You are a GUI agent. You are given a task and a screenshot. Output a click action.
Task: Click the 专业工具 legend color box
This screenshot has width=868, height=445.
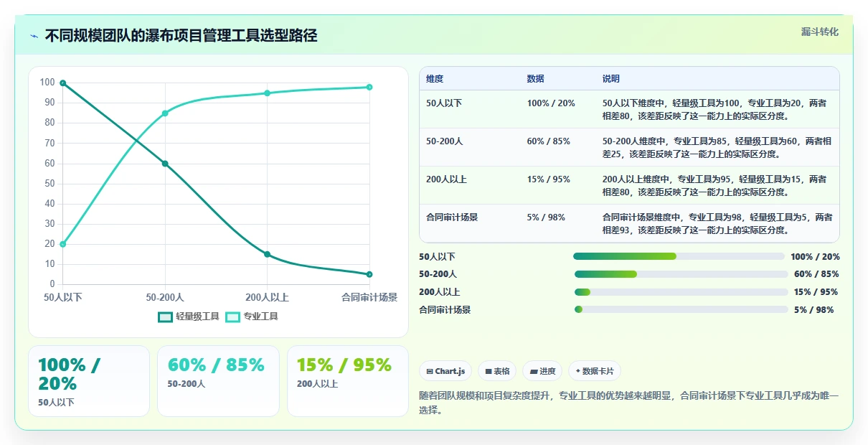pyautogui.click(x=233, y=317)
